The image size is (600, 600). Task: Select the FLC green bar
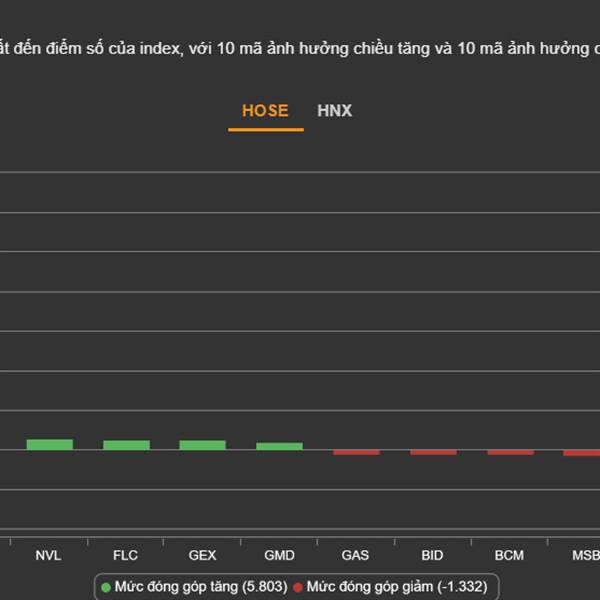click(126, 445)
